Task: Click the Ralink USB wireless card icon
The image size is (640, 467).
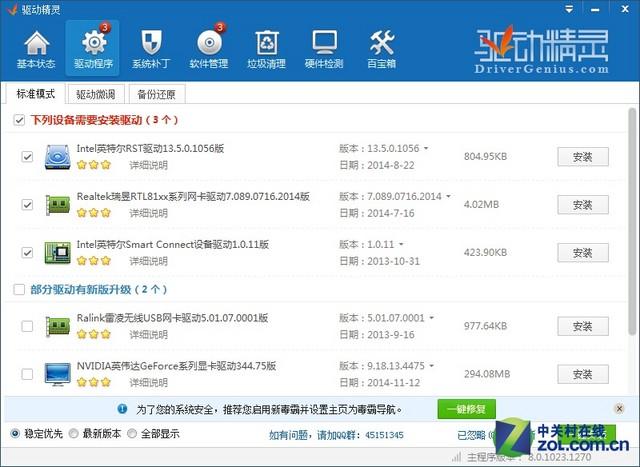Action: point(58,326)
